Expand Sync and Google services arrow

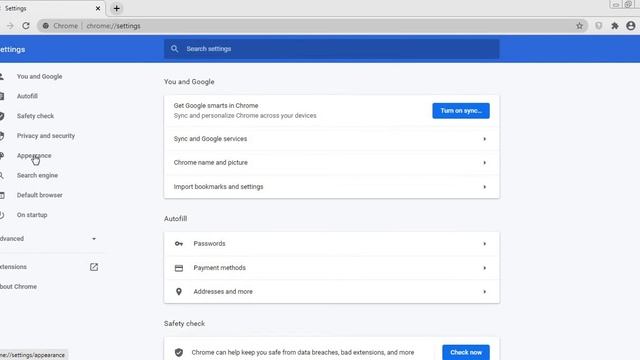(x=484, y=139)
